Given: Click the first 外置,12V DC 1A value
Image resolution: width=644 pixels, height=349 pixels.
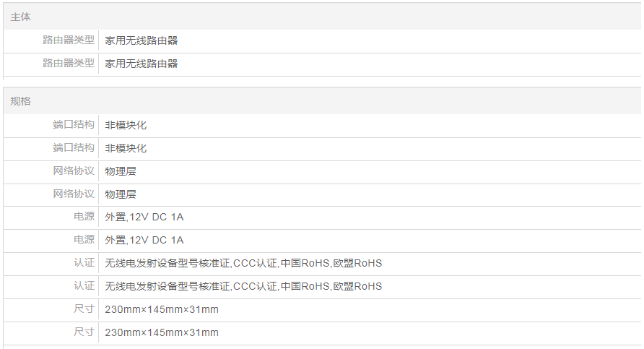Looking at the screenshot, I should 144,217.
